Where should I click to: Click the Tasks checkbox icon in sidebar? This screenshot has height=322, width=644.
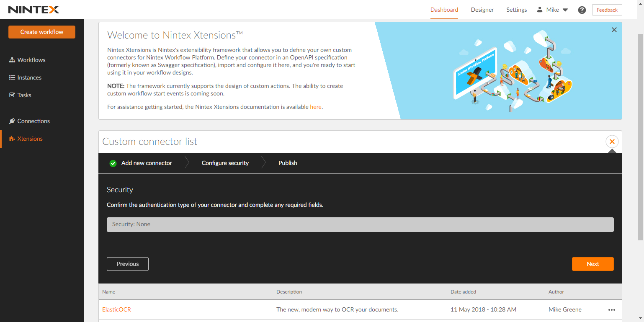(12, 95)
